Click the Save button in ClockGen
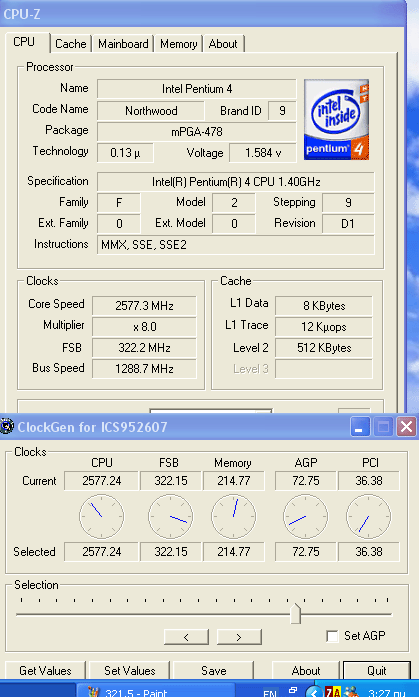This screenshot has width=419, height=697. tap(214, 670)
